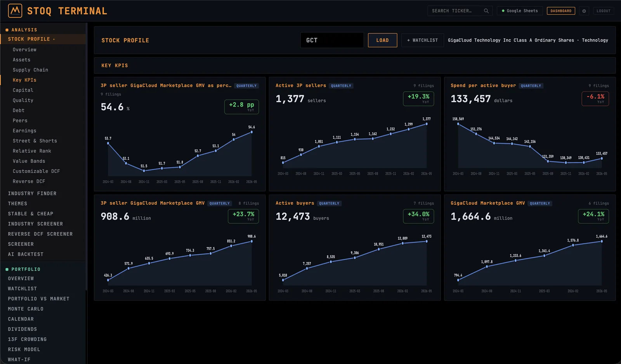Image resolution: width=621 pixels, height=364 pixels.
Task: Click QUARTERLY badge on Active 3P sellers
Action: [x=341, y=86]
